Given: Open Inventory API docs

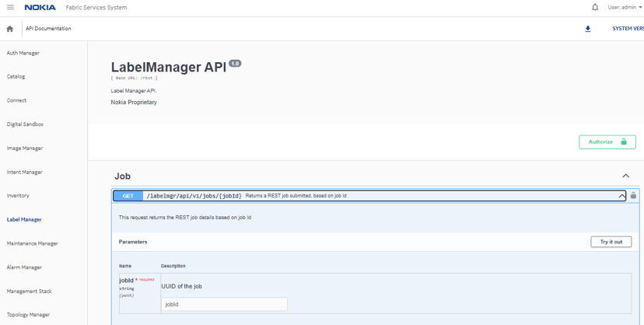Looking at the screenshot, I should pyautogui.click(x=18, y=196).
